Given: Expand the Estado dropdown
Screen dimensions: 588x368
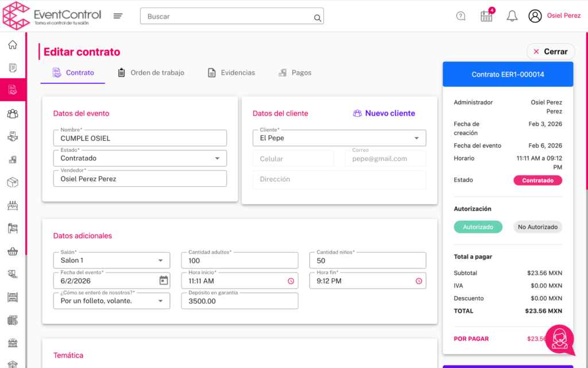Looking at the screenshot, I should [x=217, y=158].
